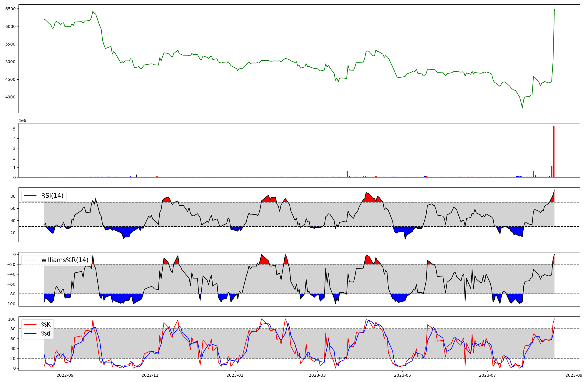Click the 6500 price axis label

click(10, 9)
